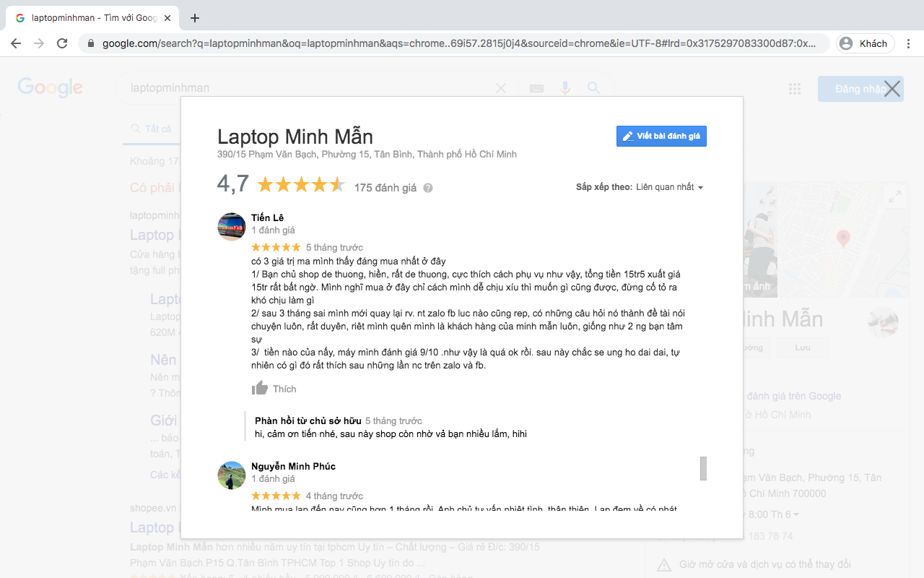Open Chrome's three-dot menu
924x578 pixels.
click(909, 43)
